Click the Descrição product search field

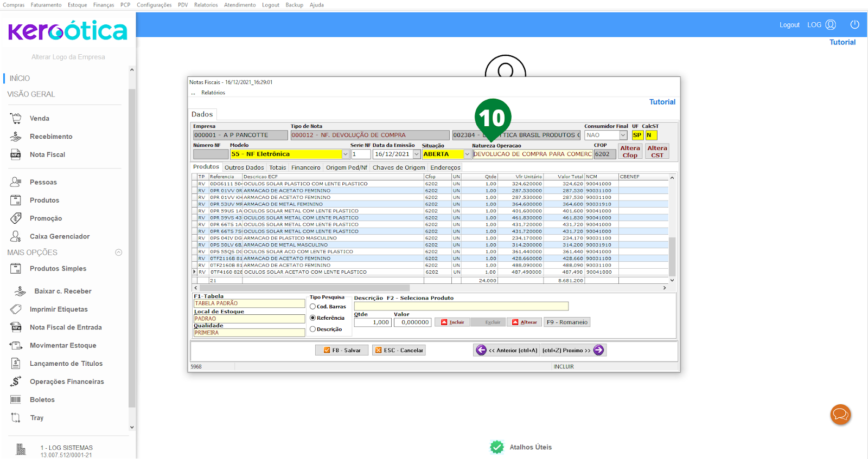(x=461, y=306)
